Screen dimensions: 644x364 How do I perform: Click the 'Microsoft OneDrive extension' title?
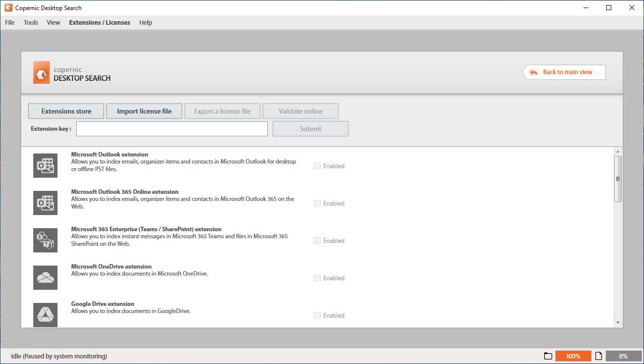[x=111, y=267]
